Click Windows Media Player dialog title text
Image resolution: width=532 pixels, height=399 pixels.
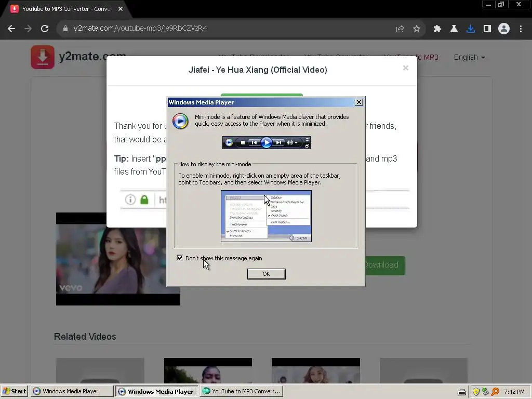201,102
